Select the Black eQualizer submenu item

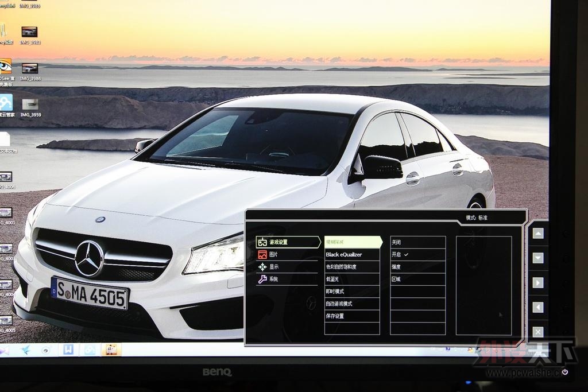[352, 254]
